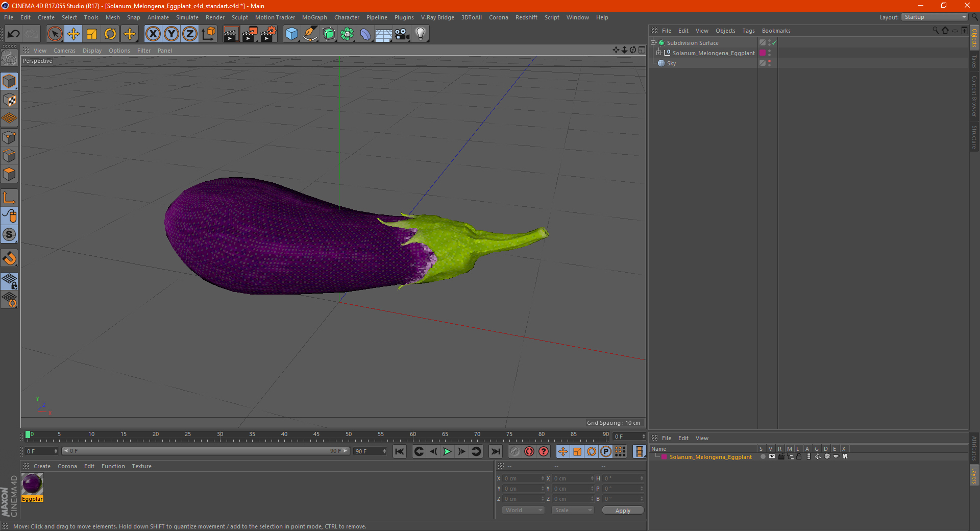This screenshot has height=531, width=980.
Task: Add a Bend deformer object
Action: [365, 34]
